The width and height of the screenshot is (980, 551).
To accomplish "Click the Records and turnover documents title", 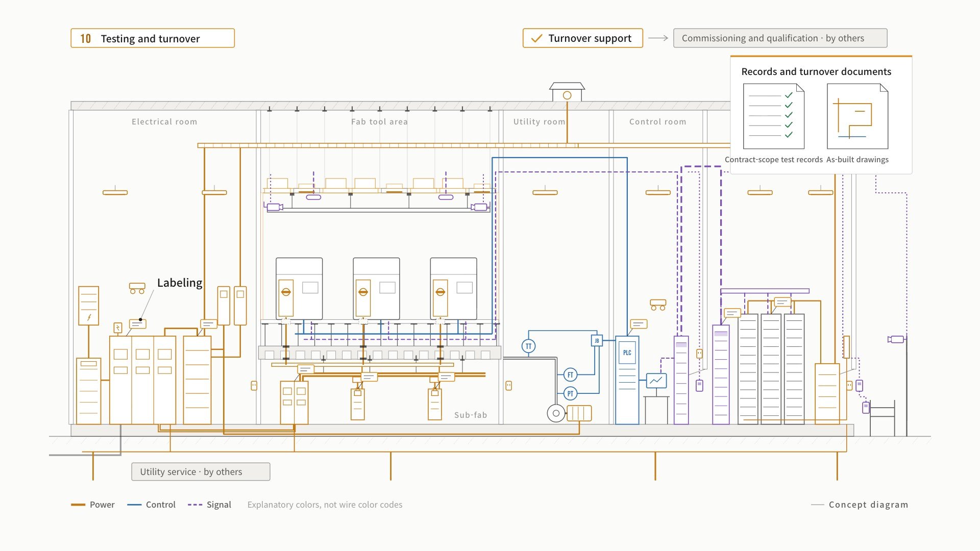I will pos(816,72).
